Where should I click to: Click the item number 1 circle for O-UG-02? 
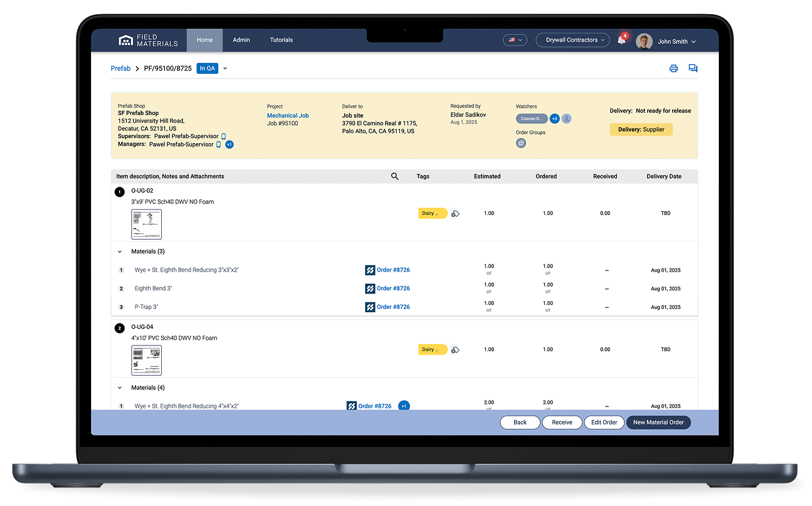[x=119, y=191]
